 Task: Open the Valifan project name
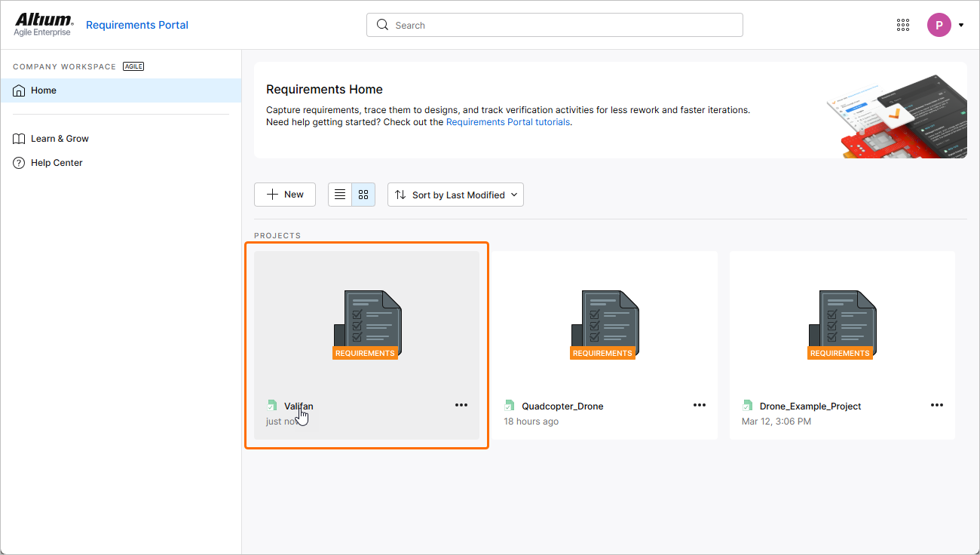pyautogui.click(x=299, y=406)
